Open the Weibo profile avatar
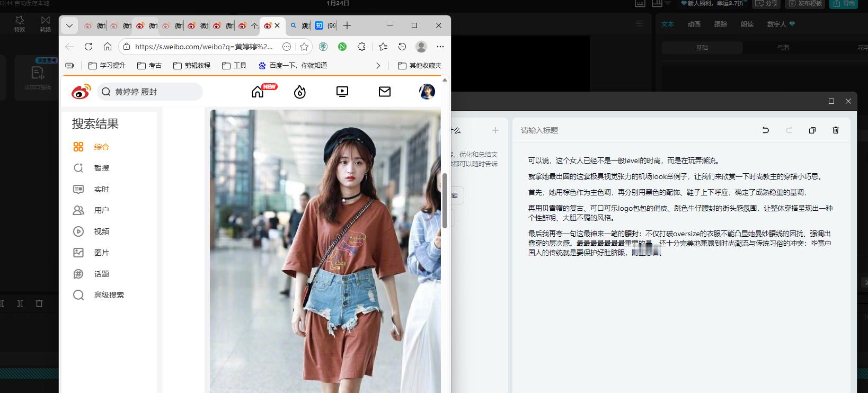Screen dimensions: 868x393 [x=427, y=92]
